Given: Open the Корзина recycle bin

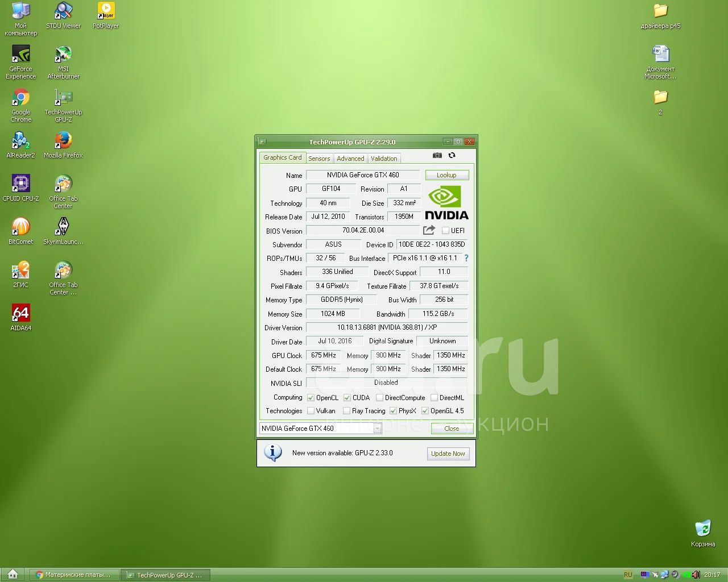Looking at the screenshot, I should click(x=703, y=534).
